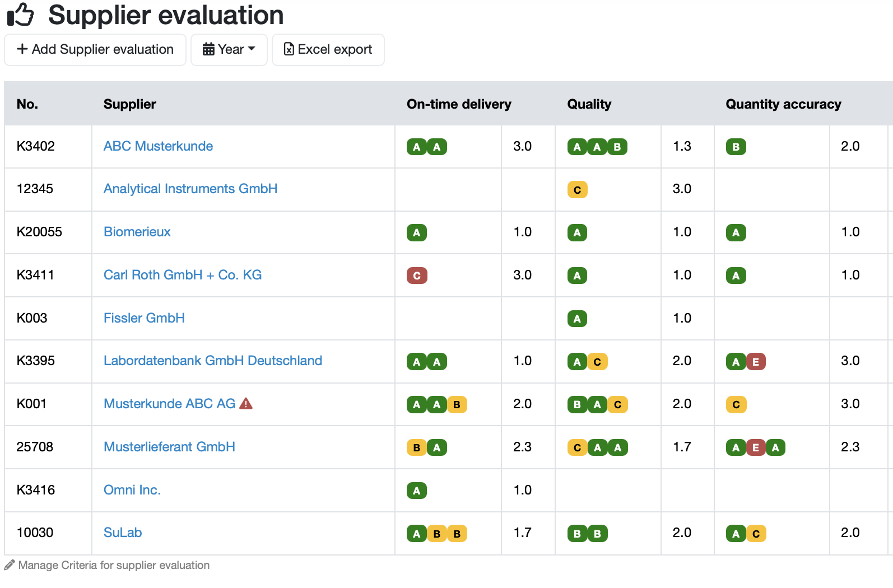Open Manage Criteria for supplier evaluation

[x=114, y=565]
